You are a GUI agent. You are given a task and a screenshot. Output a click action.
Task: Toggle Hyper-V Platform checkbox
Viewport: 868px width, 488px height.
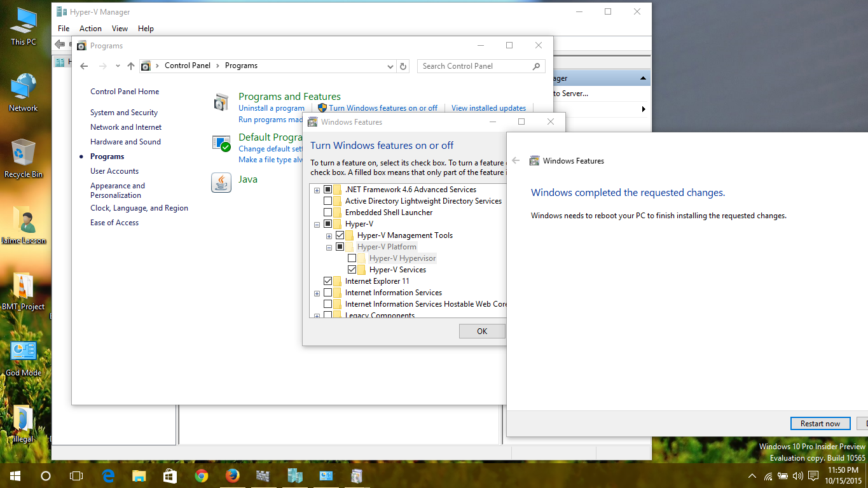click(340, 247)
